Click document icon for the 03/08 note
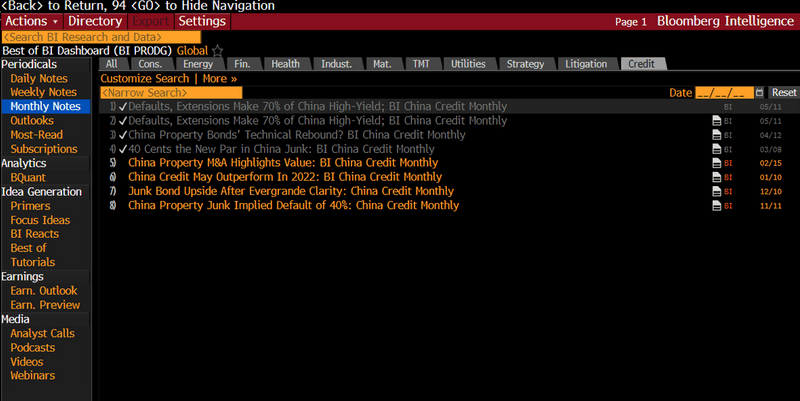 [x=715, y=149]
